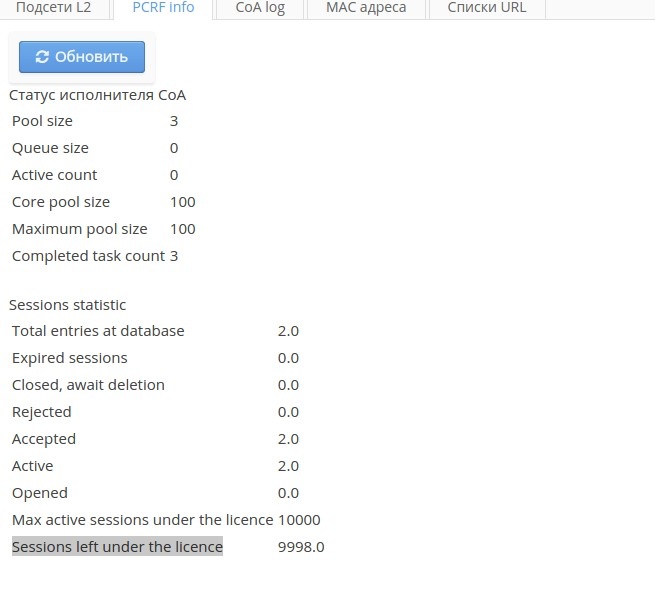The height and width of the screenshot is (589, 655).
Task: Select the Expired sessions label
Action: 70,358
